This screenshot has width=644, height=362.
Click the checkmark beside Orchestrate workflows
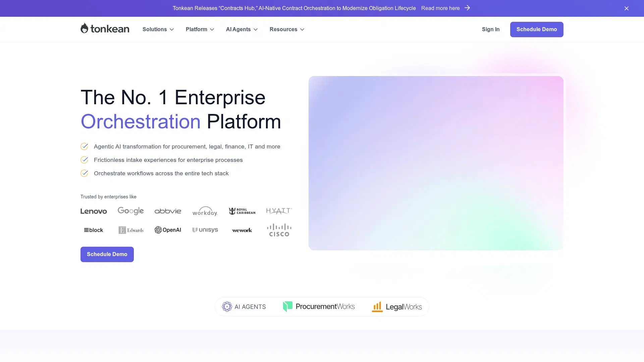(84, 173)
